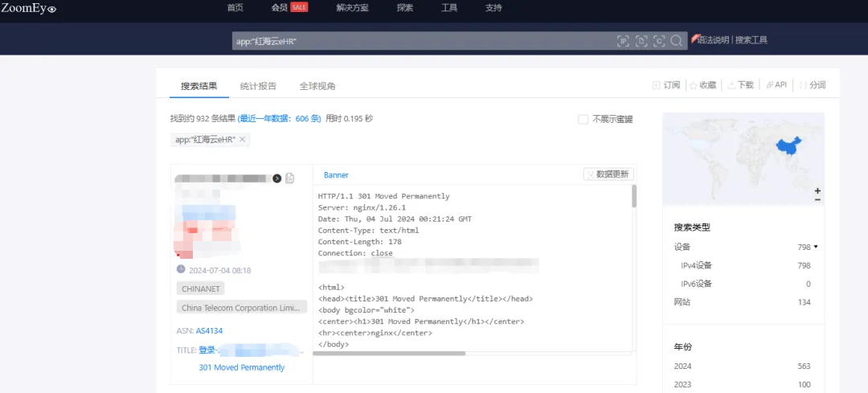Select the Banner tab
Viewport: 868px width, 393px height.
(336, 175)
